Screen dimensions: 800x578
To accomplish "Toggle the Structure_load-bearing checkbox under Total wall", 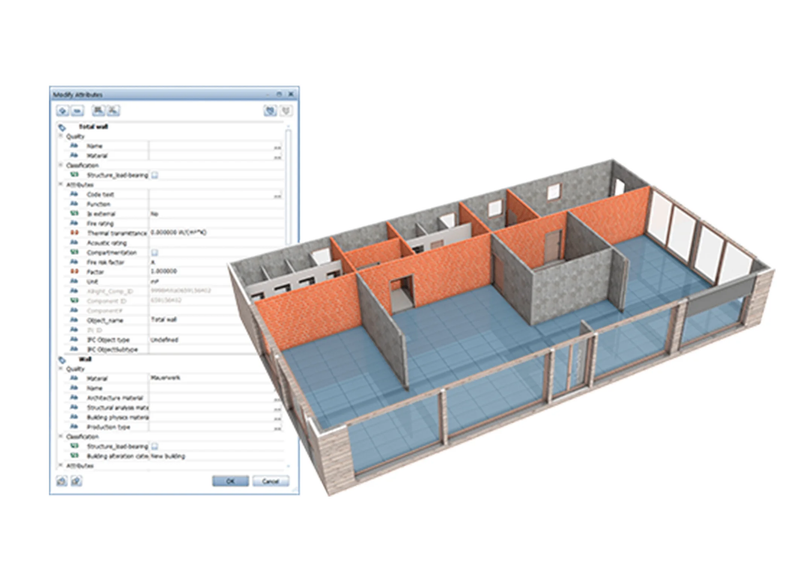I will [x=155, y=175].
